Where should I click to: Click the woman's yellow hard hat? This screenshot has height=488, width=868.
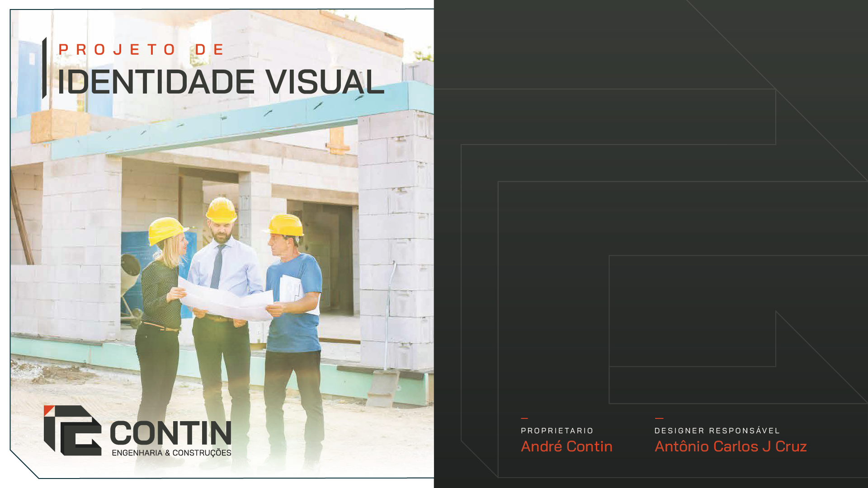click(x=166, y=230)
